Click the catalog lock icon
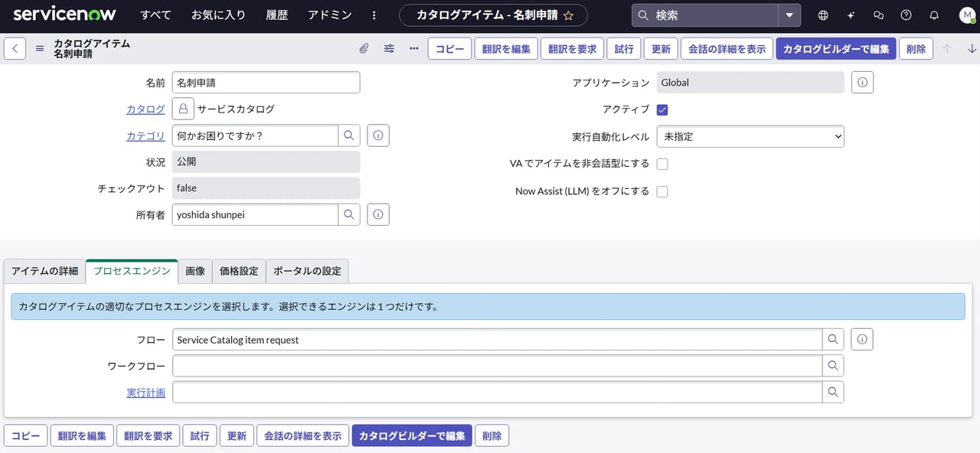 pyautogui.click(x=183, y=109)
